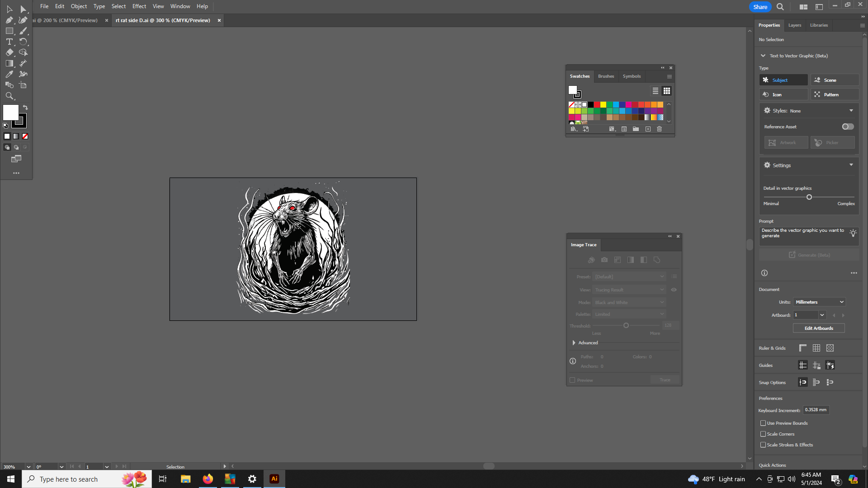Show the grid via Ruler & Grids icon
The height and width of the screenshot is (488, 868).
tap(816, 348)
